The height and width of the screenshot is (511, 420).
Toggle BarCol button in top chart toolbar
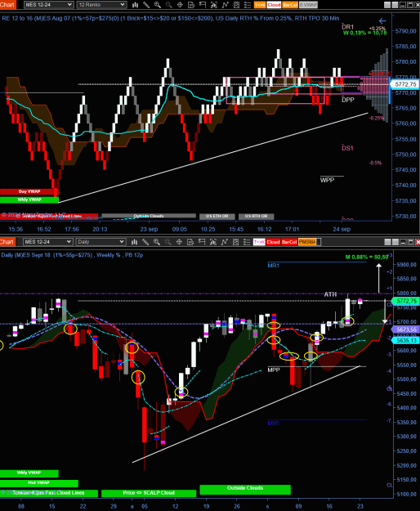pyautogui.click(x=290, y=5)
